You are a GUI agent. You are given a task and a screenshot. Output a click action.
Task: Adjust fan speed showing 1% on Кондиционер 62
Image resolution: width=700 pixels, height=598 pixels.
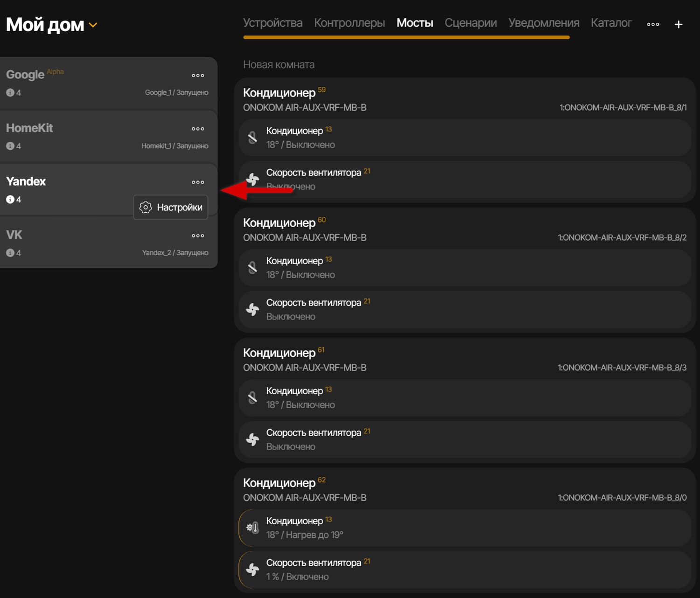(252, 569)
